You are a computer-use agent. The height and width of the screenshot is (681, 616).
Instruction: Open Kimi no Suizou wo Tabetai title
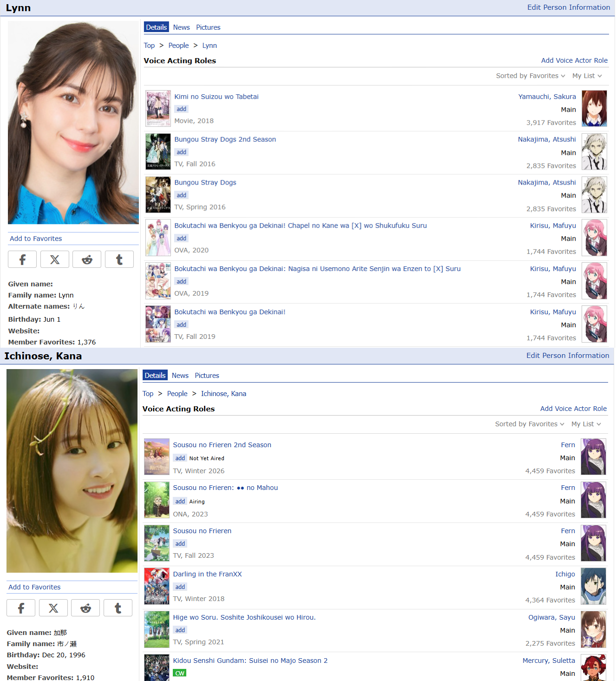216,97
